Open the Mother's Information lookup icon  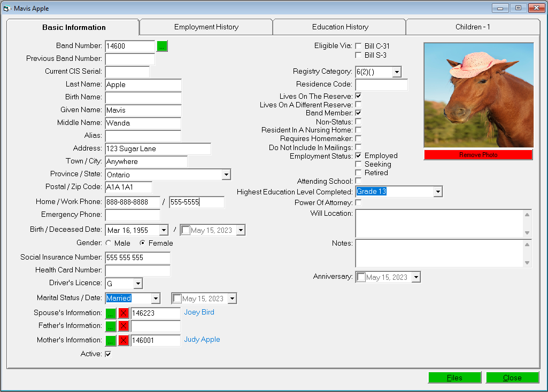tap(111, 340)
